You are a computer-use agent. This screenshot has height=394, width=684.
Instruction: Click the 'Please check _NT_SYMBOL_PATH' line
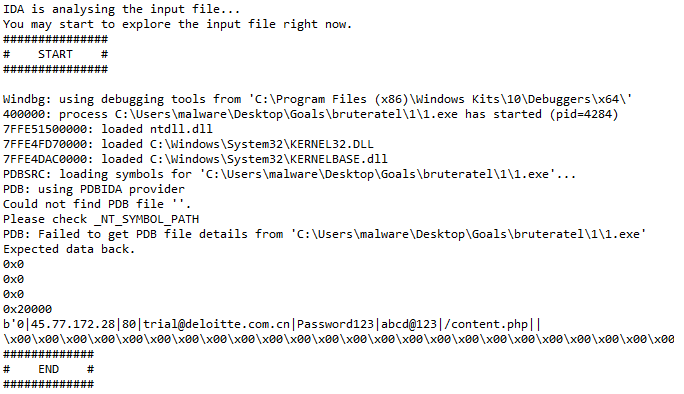point(101,219)
